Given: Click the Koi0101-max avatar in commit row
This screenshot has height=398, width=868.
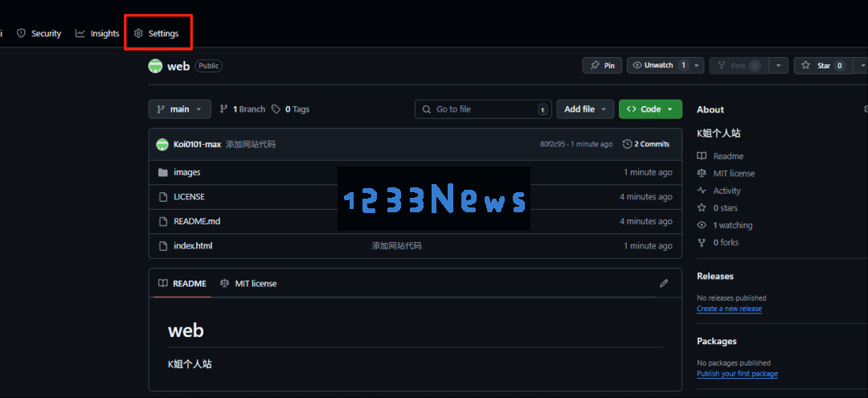Looking at the screenshot, I should (162, 145).
